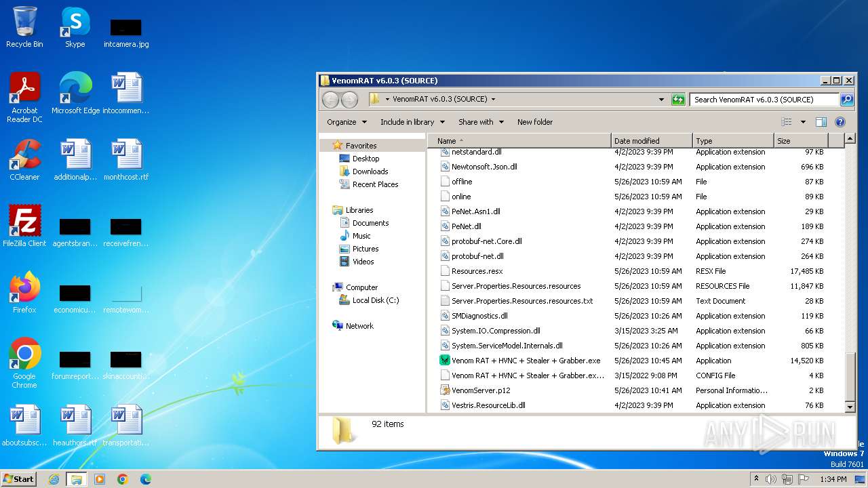Select protobuf-net.Core.dll file
The height and width of the screenshot is (488, 868).
click(486, 241)
